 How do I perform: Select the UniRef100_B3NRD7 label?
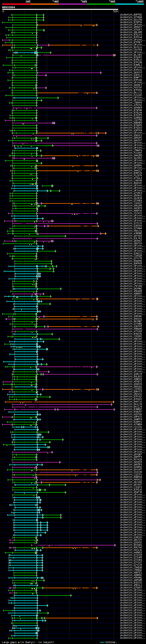(x=131, y=409)
